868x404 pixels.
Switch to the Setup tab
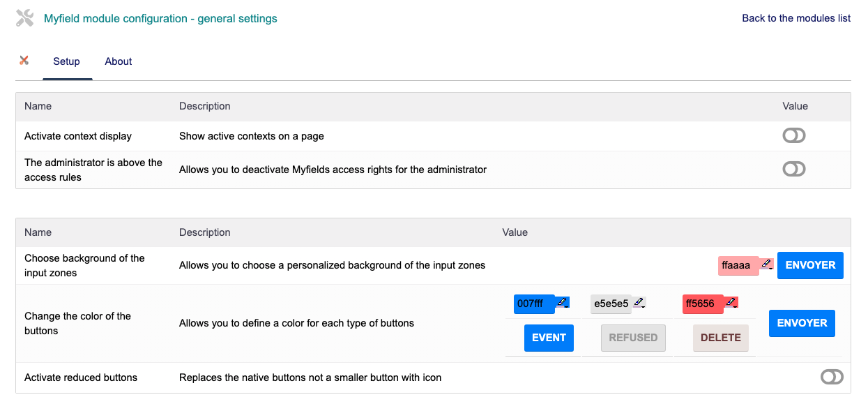[67, 61]
